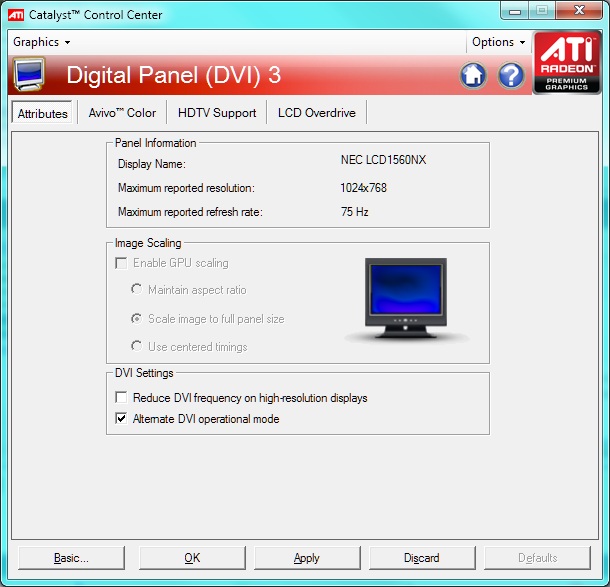The width and height of the screenshot is (610, 587).
Task: Open the HDTV Support tab
Action: [217, 113]
